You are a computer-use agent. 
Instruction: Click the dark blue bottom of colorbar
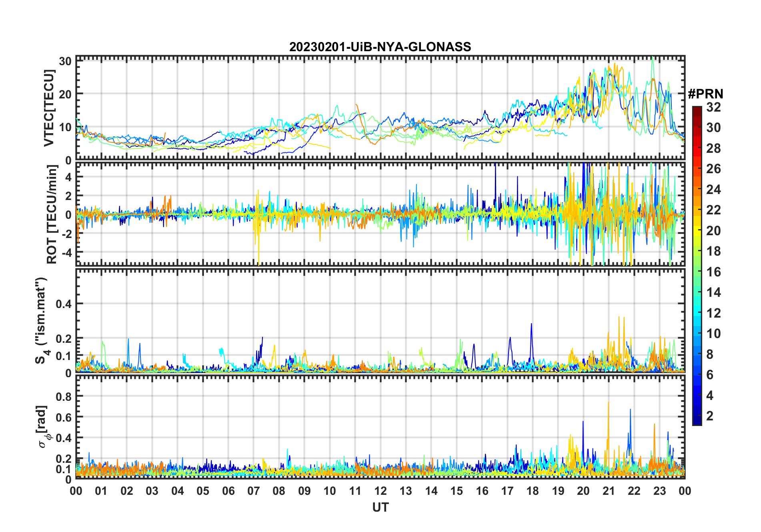pyautogui.click(x=697, y=420)
